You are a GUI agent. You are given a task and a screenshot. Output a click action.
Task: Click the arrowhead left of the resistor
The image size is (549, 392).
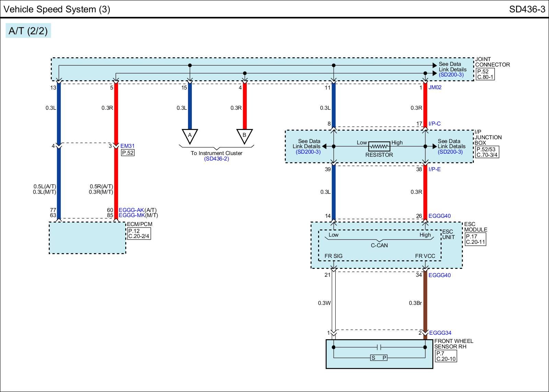324,146
